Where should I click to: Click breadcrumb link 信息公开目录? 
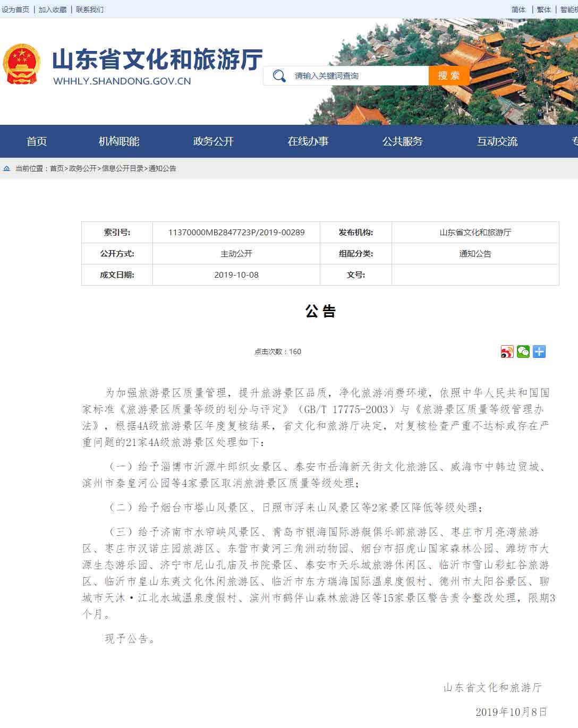(x=123, y=168)
